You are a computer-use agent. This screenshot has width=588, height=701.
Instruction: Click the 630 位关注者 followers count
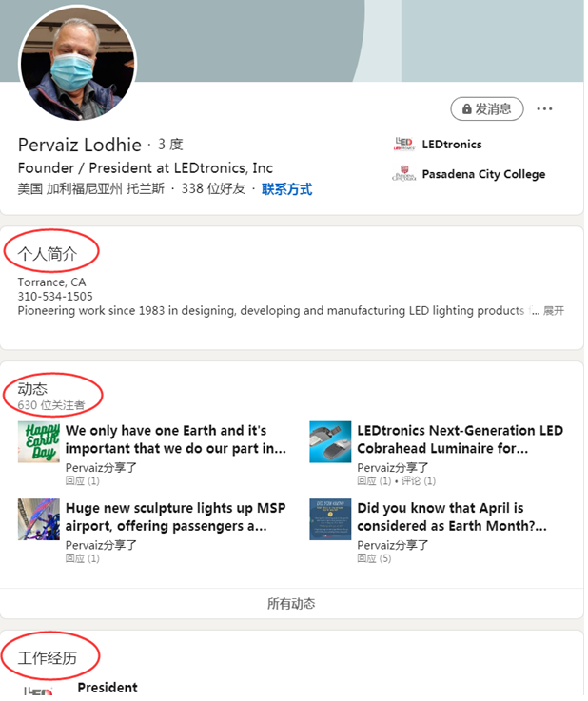(51, 405)
